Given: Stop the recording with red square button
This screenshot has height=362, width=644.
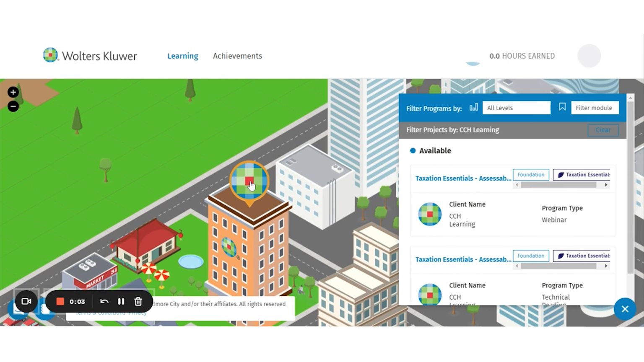Looking at the screenshot, I should [60, 301].
